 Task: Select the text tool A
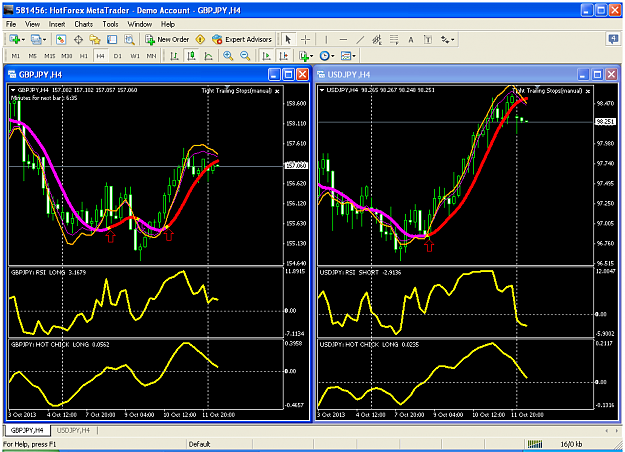click(x=411, y=39)
